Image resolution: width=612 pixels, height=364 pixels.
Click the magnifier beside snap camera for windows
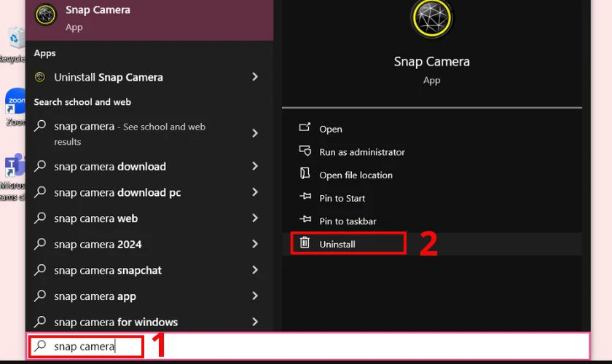[x=40, y=322]
